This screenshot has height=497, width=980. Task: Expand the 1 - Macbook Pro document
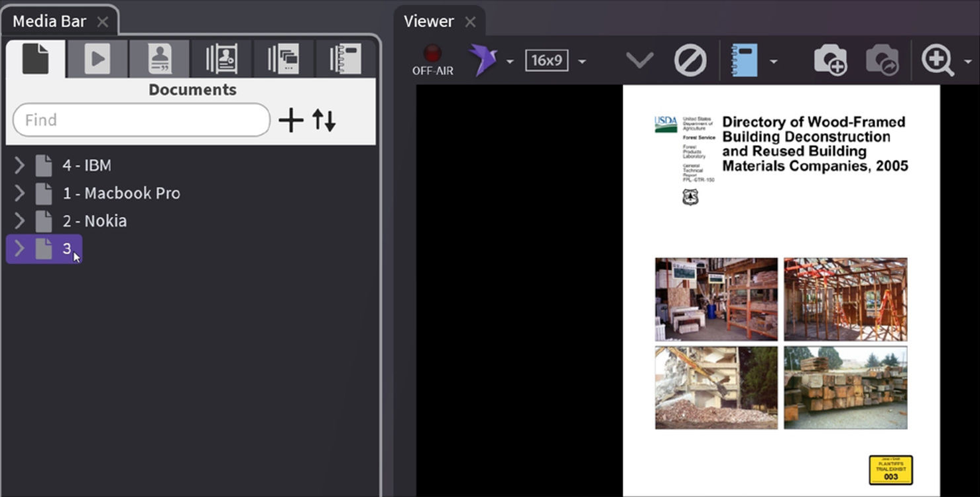(x=19, y=193)
